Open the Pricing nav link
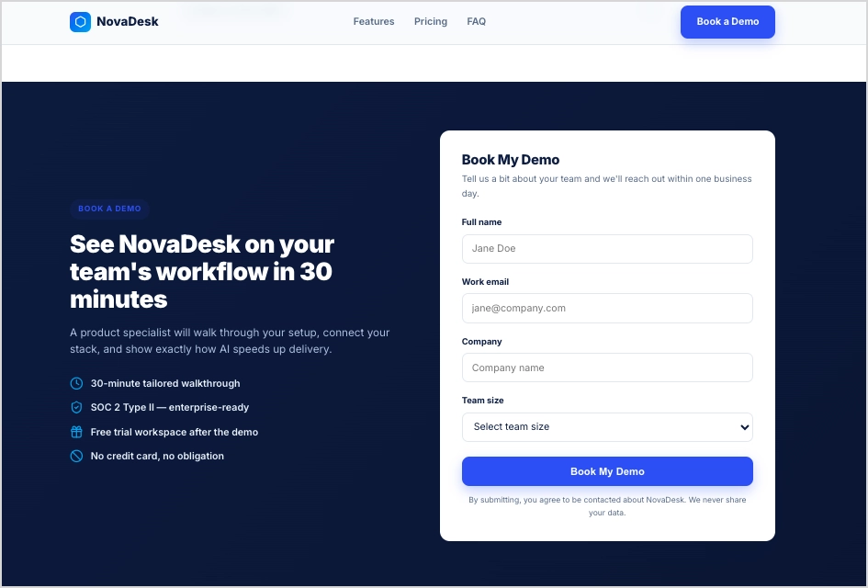Viewport: 868px width, 588px height. [x=431, y=22]
